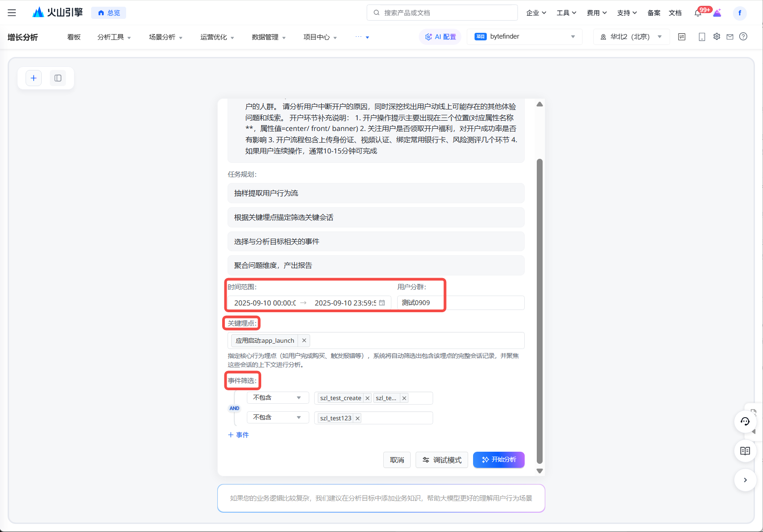Open settings gear in the toolbar
This screenshot has height=532, width=763.
coord(717,36)
